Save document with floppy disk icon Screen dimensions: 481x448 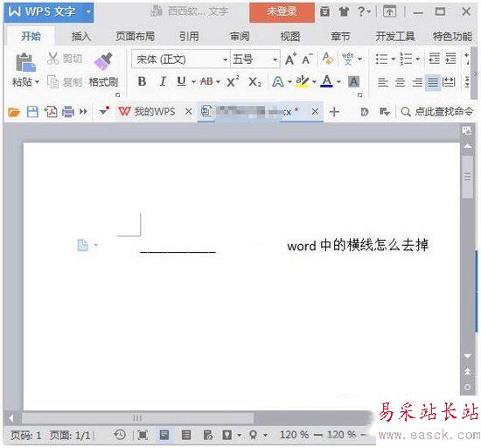click(32, 112)
